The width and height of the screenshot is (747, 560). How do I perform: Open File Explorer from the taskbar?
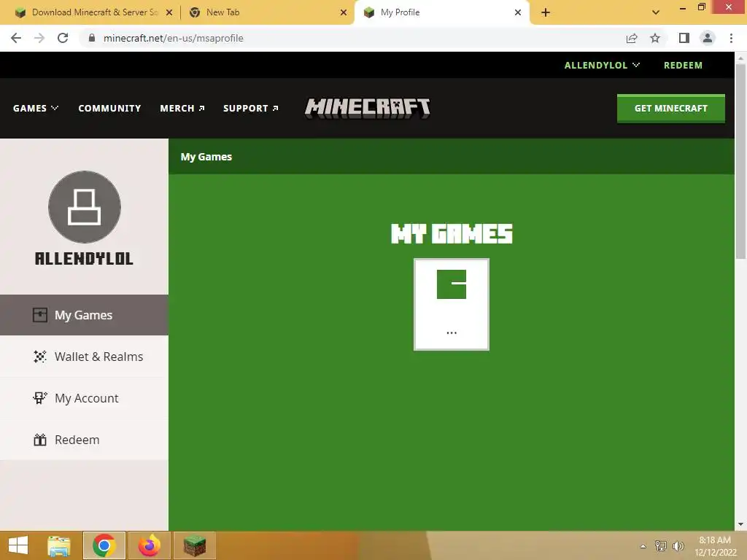[59, 545]
